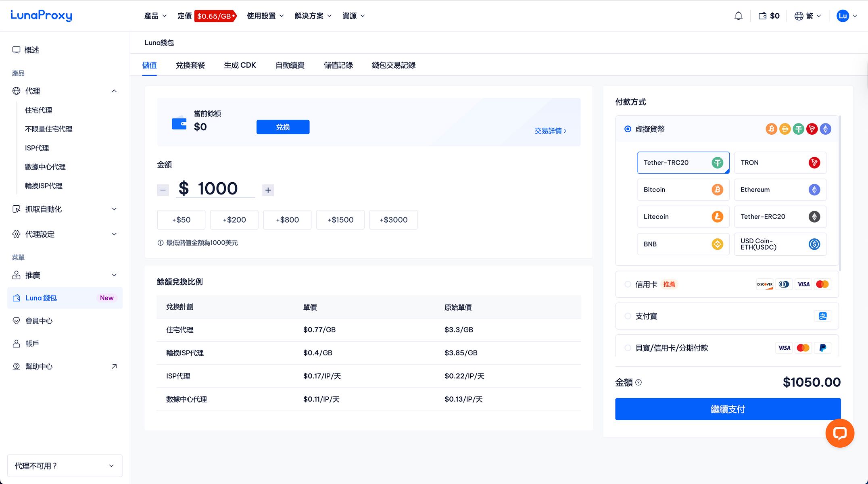Select Bitcoin payment option

pos(683,190)
